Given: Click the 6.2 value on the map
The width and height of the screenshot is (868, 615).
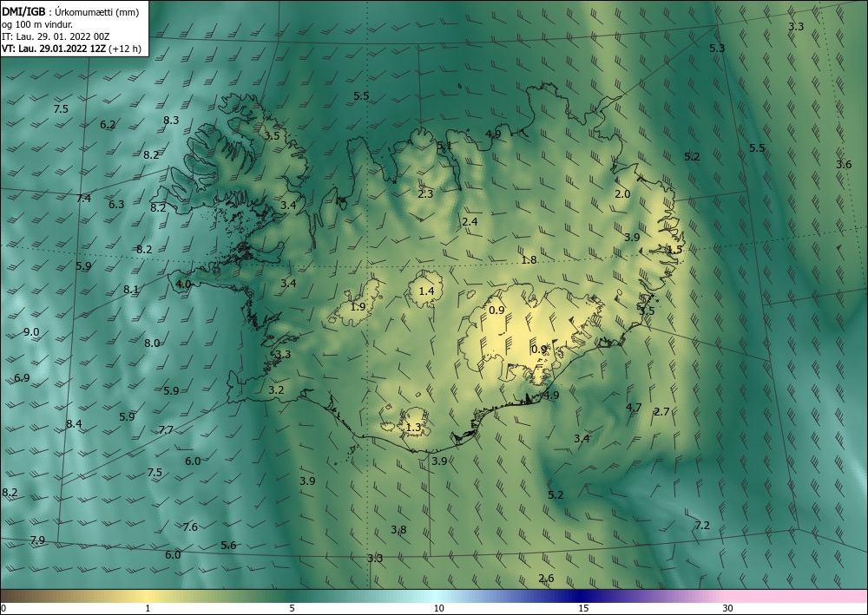Looking at the screenshot, I should tap(108, 125).
